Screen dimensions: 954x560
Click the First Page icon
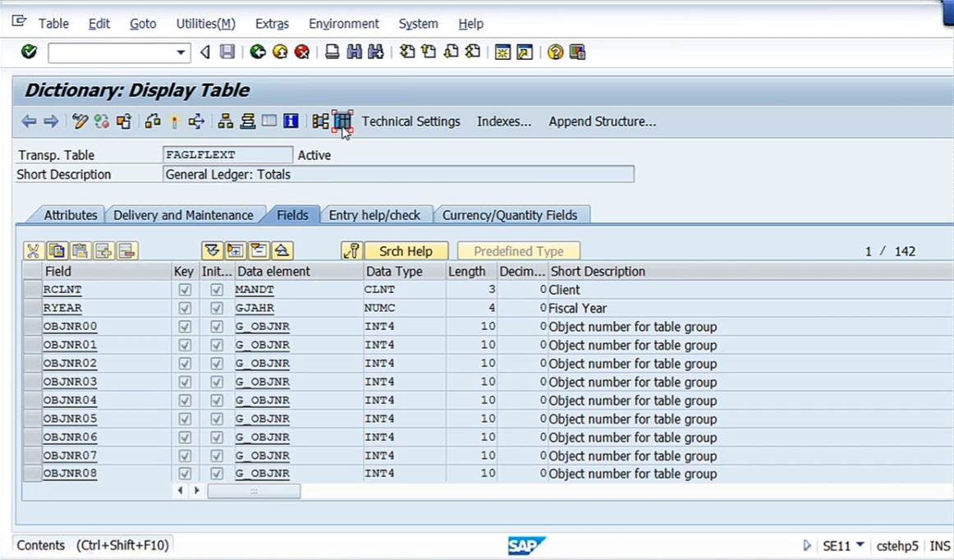[x=407, y=52]
